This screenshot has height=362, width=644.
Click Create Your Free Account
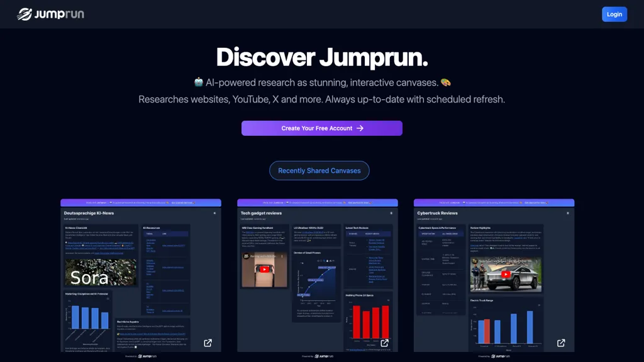tap(322, 128)
